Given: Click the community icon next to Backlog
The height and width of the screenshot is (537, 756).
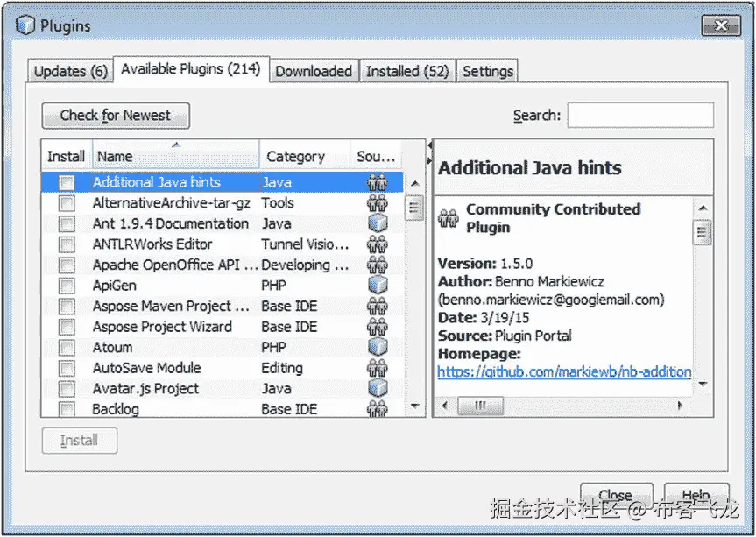Looking at the screenshot, I should coord(377,409).
